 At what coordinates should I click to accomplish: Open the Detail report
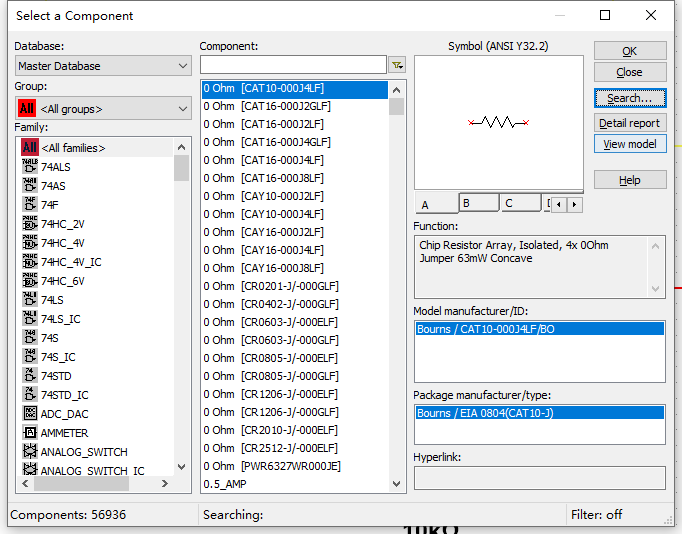click(x=629, y=123)
